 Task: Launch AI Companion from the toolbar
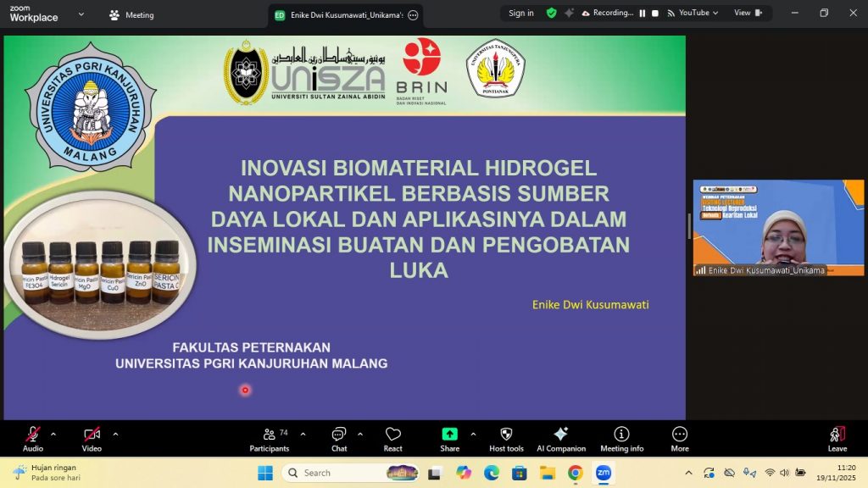(x=560, y=438)
